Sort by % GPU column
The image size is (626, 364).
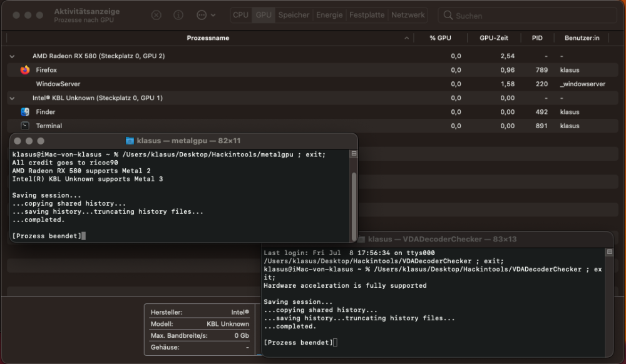point(440,38)
